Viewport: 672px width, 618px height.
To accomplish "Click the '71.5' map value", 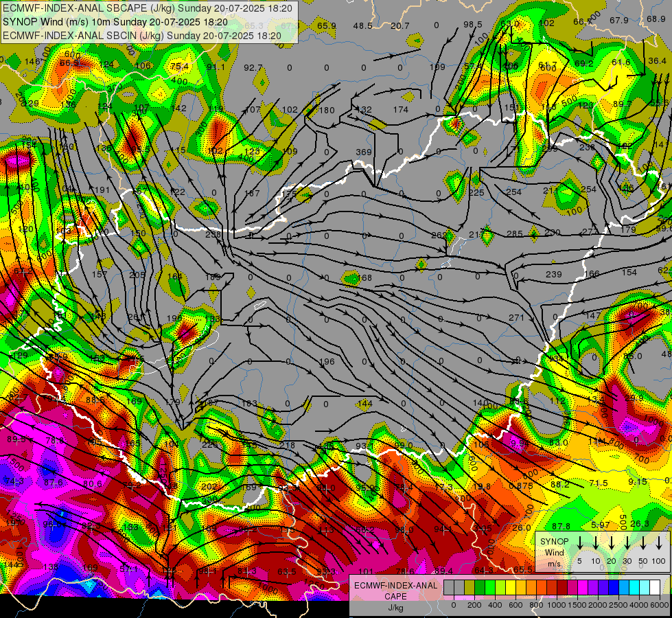I will [x=599, y=483].
